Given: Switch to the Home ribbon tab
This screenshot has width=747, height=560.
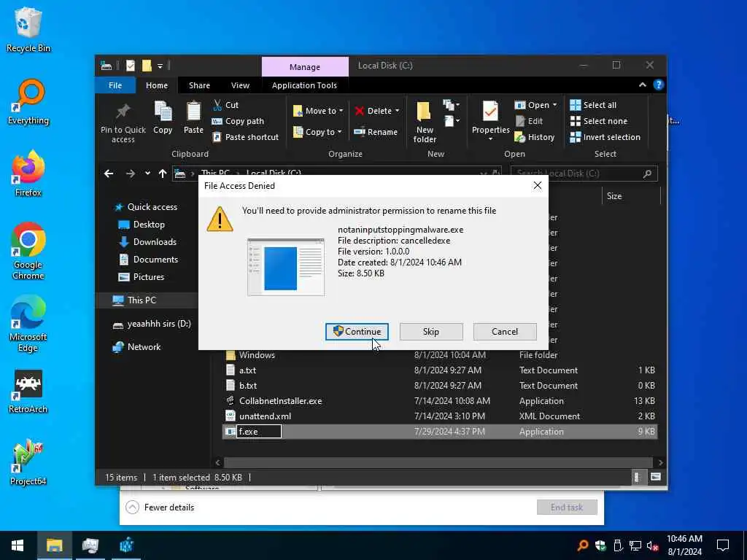Looking at the screenshot, I should pyautogui.click(x=157, y=85).
